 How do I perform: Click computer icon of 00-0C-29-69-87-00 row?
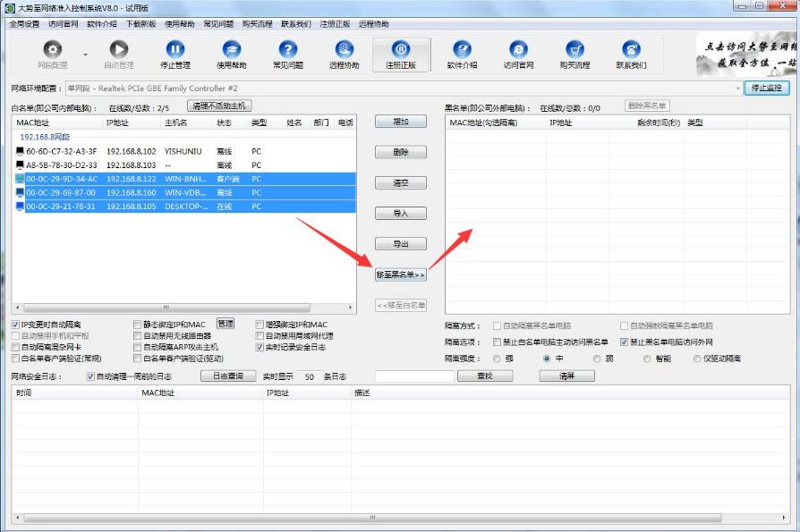20,192
